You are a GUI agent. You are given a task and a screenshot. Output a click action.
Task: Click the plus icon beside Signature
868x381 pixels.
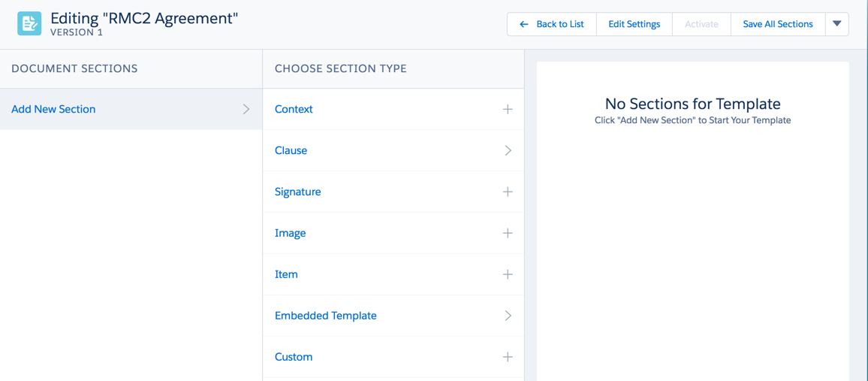point(508,192)
